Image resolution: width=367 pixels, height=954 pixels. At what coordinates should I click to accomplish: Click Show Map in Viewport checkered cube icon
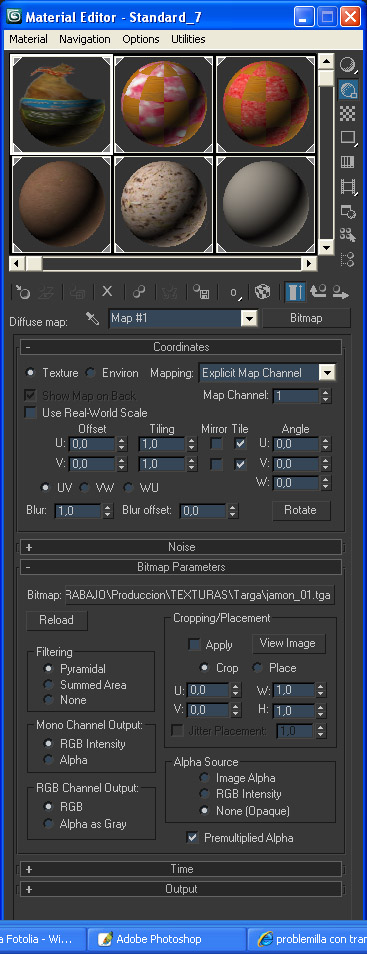tap(262, 292)
